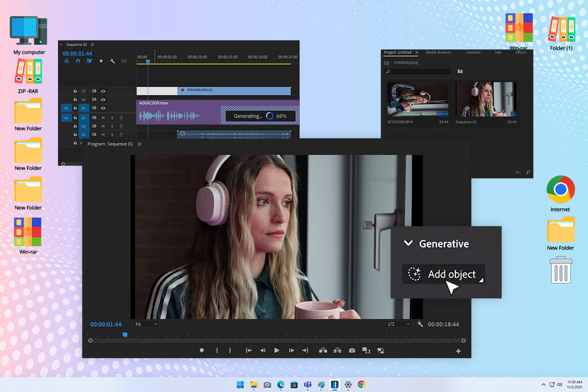The height and width of the screenshot is (392, 588).
Task: Toggle V1 source patching button
Action: pyautogui.click(x=67, y=108)
